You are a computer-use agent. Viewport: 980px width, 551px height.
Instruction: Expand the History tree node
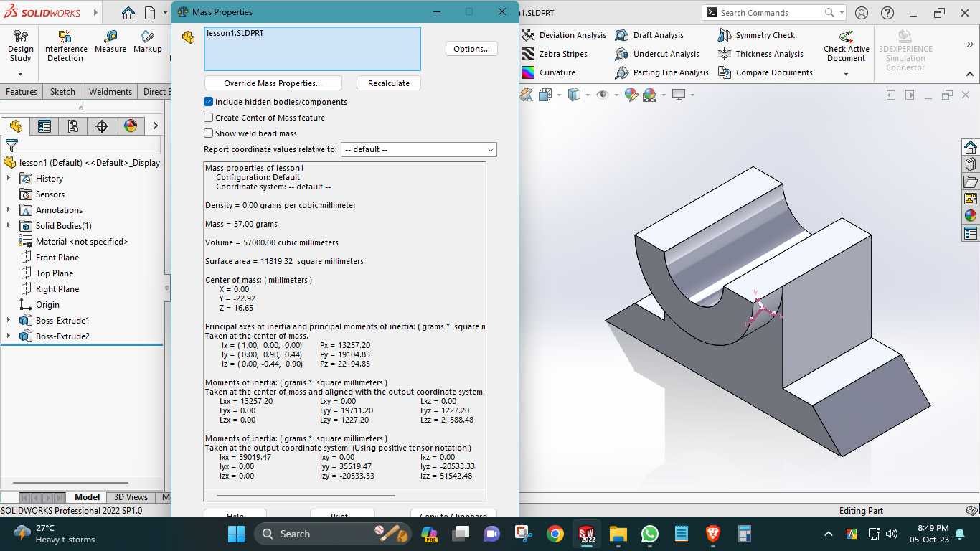9,179
